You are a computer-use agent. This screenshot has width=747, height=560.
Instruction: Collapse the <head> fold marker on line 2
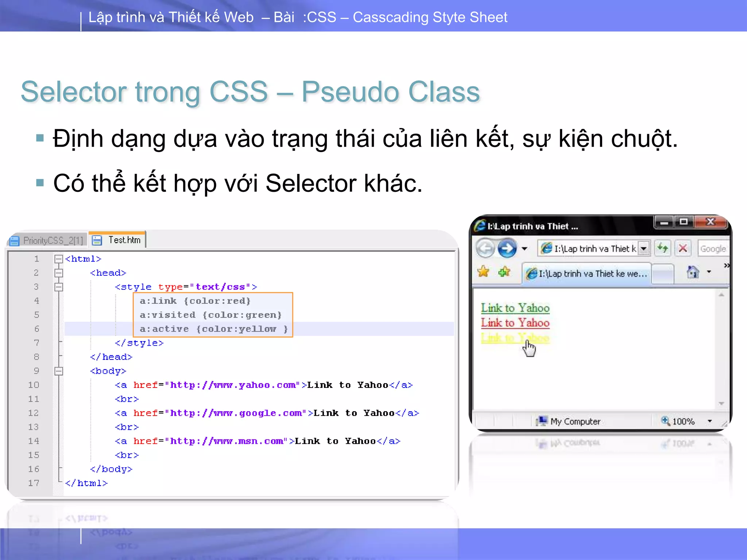point(58,273)
